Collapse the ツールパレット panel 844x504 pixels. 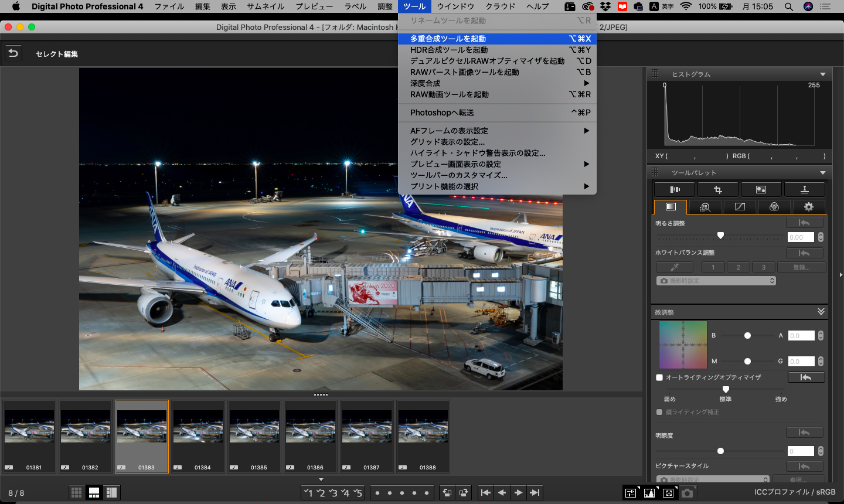point(822,173)
